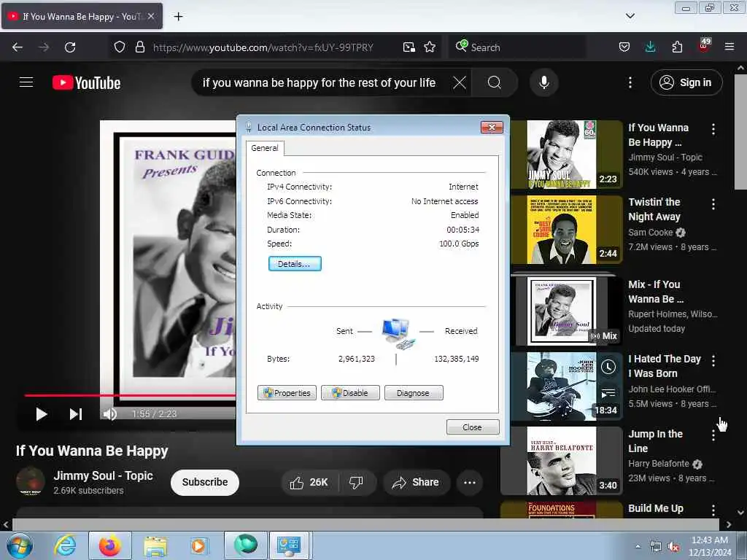Screen dimensions: 747x560
Task: Go to the YouTube home logo
Action: 86,83
